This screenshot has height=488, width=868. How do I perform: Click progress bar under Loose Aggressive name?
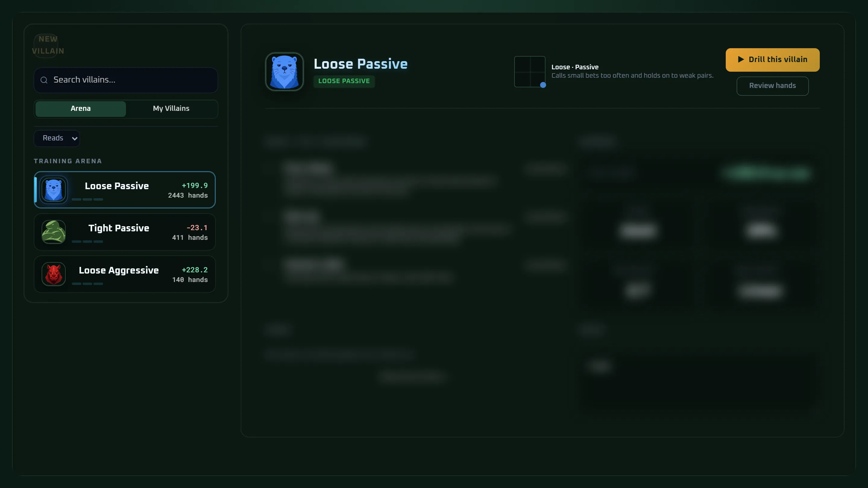point(87,284)
